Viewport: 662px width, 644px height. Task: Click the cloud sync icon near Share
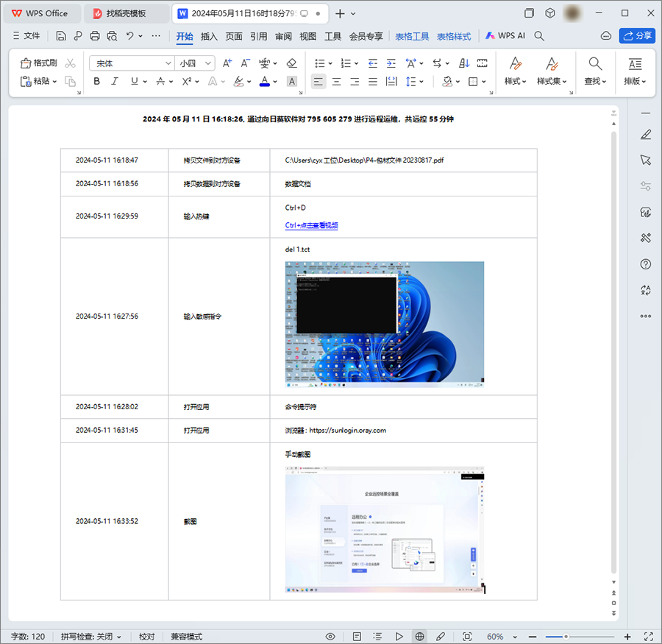pyautogui.click(x=606, y=36)
